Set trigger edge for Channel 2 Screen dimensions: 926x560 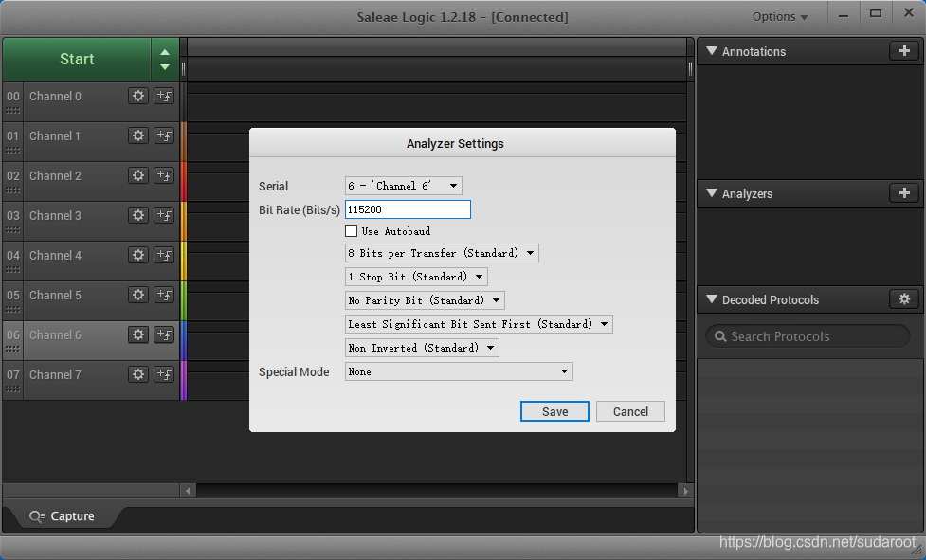[x=164, y=176]
